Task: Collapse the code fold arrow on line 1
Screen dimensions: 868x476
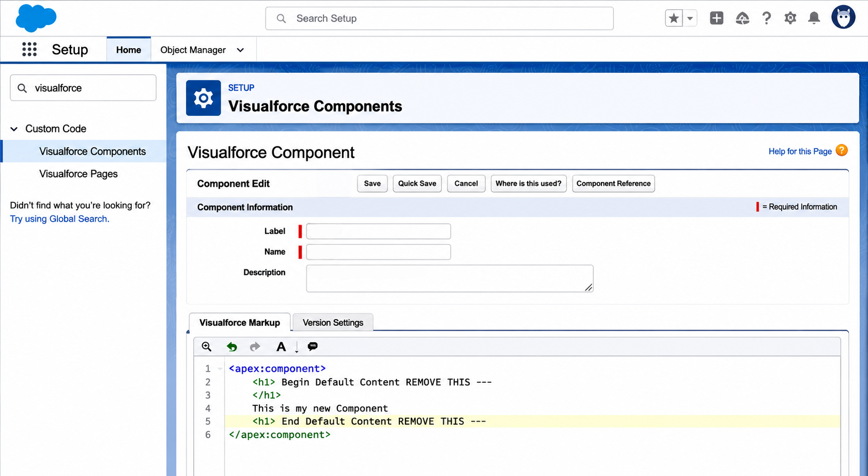Action: click(220, 369)
